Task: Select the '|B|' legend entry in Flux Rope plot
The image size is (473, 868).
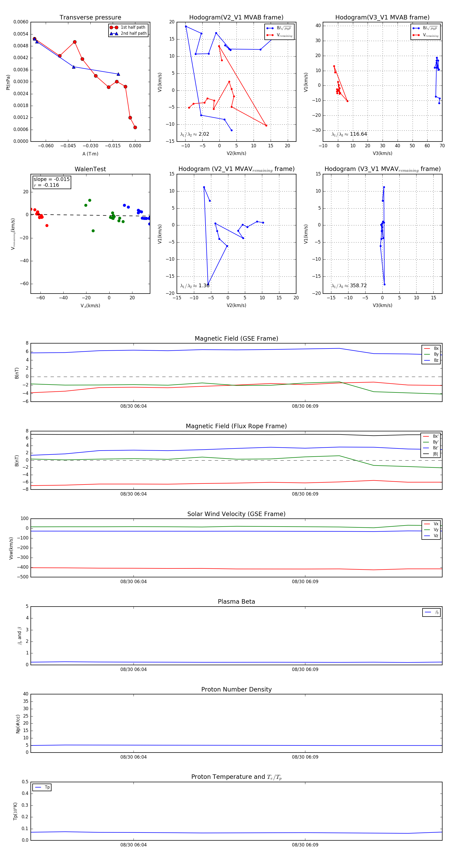Action: tap(431, 454)
